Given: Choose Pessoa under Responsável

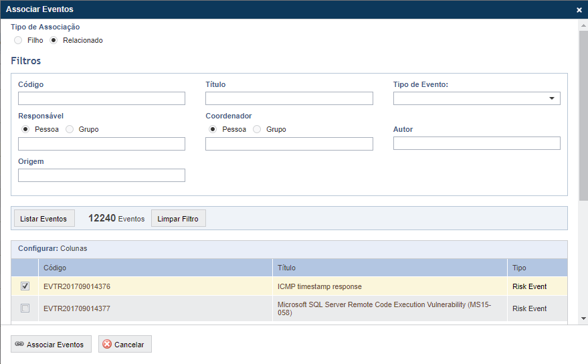Looking at the screenshot, I should [25, 129].
